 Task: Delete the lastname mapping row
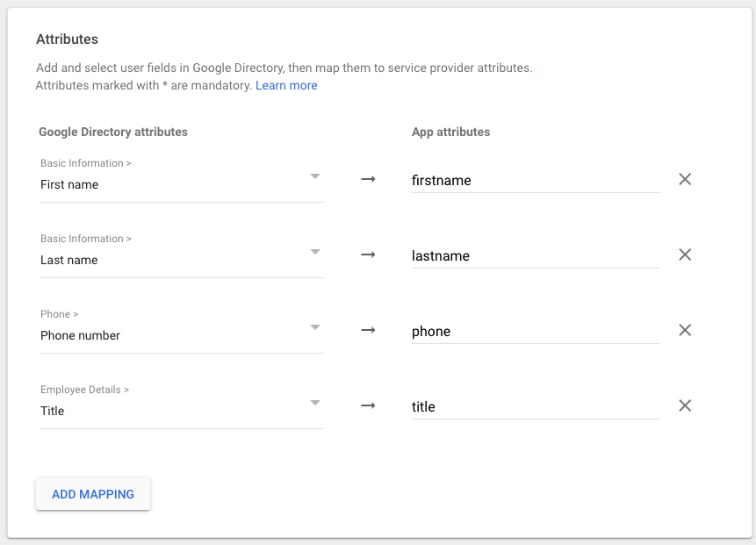(685, 255)
